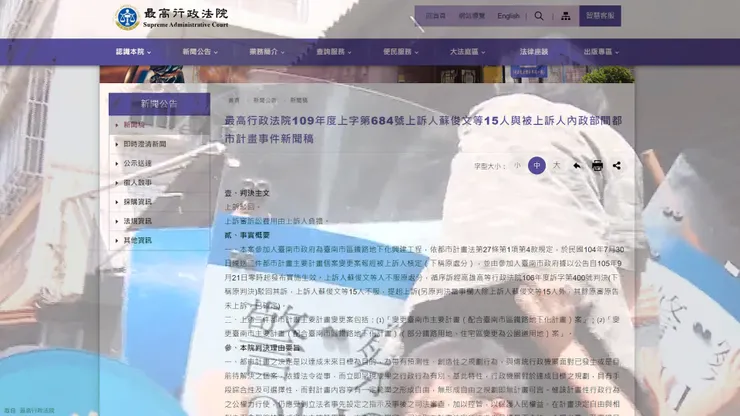The height and width of the screenshot is (416, 740).
Task: Click the heading 貳、事實概要
Action: click(x=247, y=235)
